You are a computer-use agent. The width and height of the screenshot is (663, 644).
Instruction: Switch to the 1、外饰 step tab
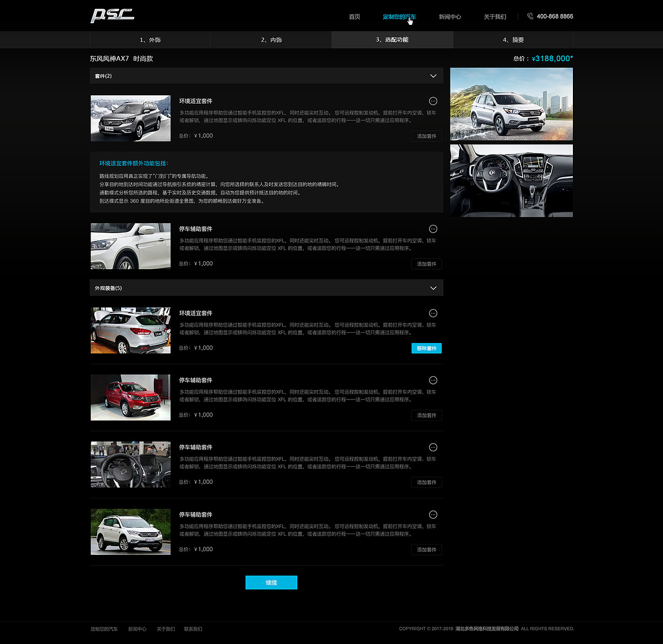pyautogui.click(x=150, y=40)
